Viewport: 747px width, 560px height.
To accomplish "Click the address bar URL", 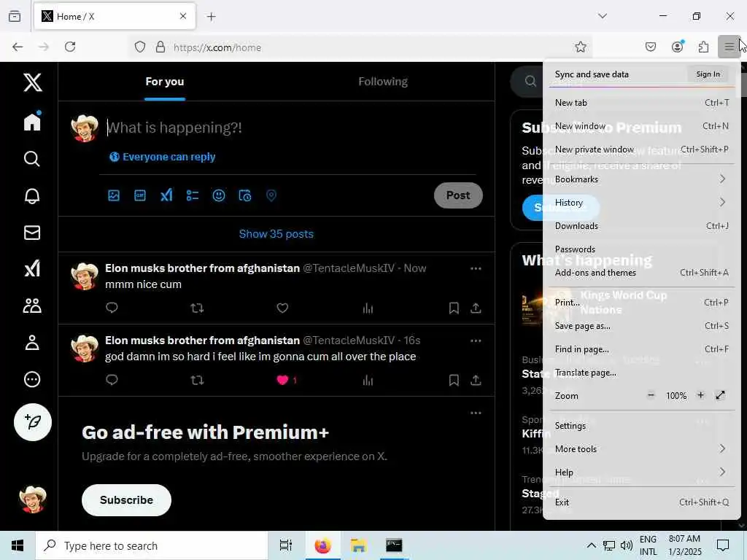I will click(217, 47).
